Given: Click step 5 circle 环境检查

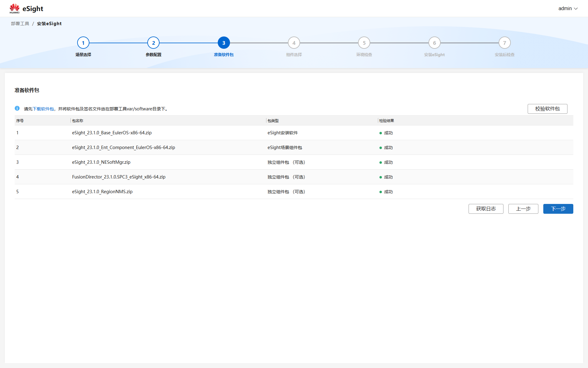Looking at the screenshot, I should tap(364, 43).
